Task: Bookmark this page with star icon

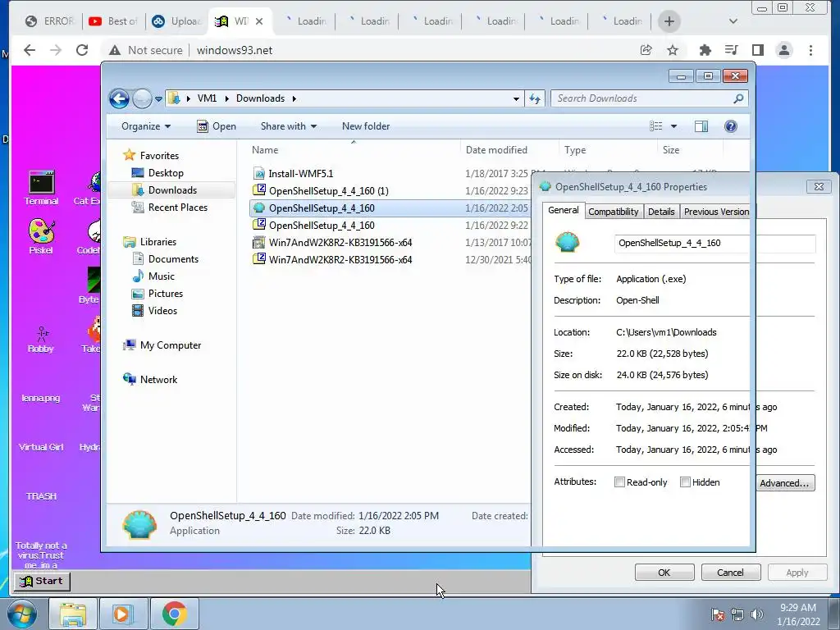Action: [673, 50]
